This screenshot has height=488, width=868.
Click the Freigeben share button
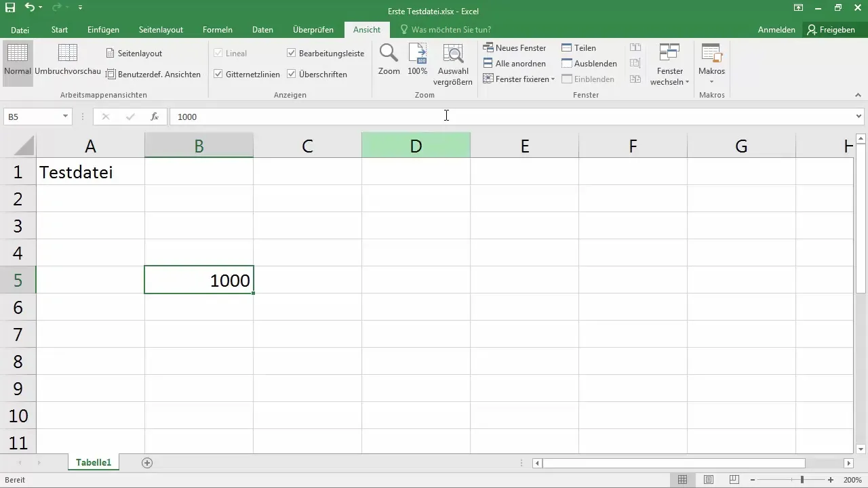(831, 30)
